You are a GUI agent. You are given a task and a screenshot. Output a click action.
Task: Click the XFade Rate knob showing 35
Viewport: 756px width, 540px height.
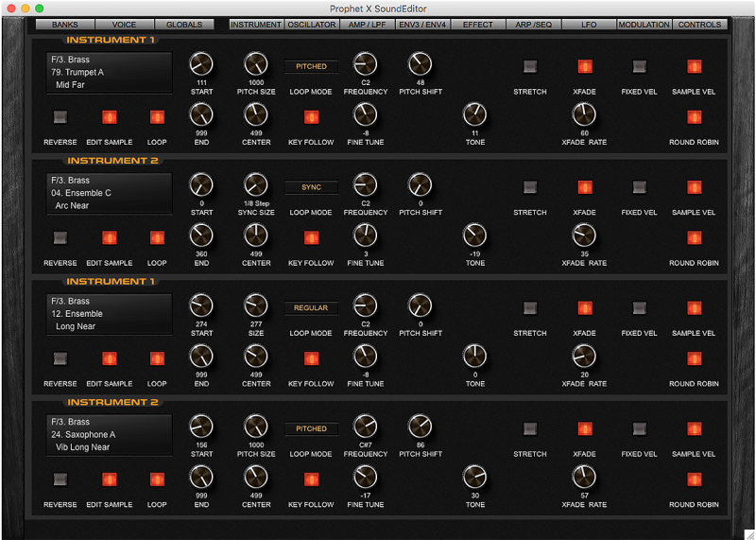584,235
